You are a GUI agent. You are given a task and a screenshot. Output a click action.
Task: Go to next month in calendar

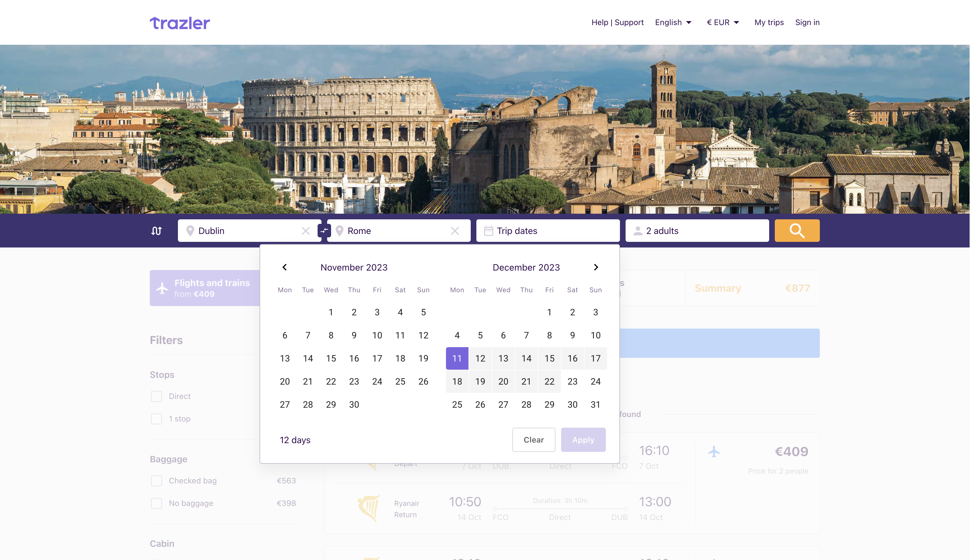tap(596, 267)
